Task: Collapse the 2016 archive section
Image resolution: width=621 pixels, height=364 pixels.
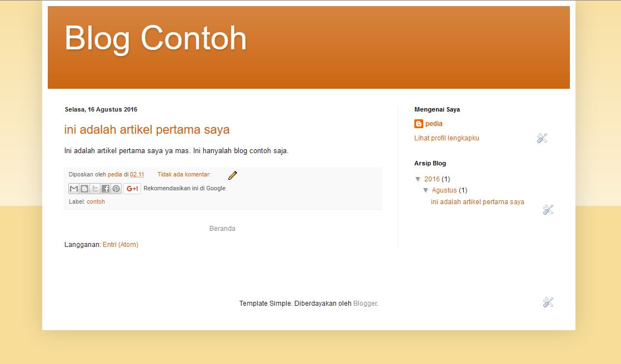Action: 418,179
